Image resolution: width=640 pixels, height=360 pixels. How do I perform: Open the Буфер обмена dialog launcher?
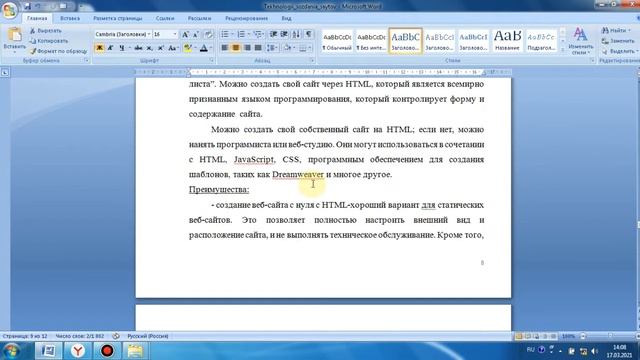point(87,60)
